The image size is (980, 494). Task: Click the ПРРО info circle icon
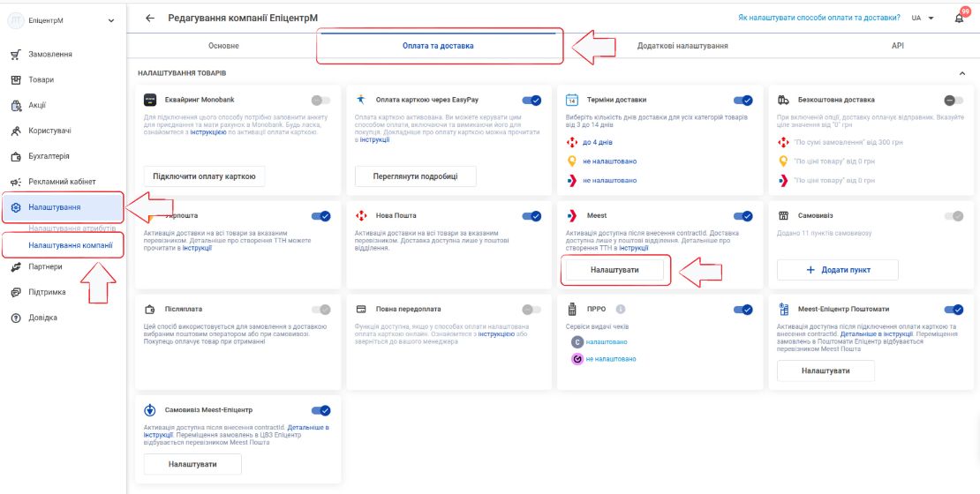[x=621, y=309]
